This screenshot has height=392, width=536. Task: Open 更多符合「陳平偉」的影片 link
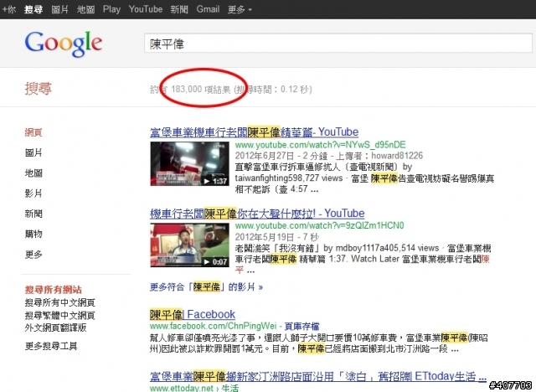tap(206, 286)
